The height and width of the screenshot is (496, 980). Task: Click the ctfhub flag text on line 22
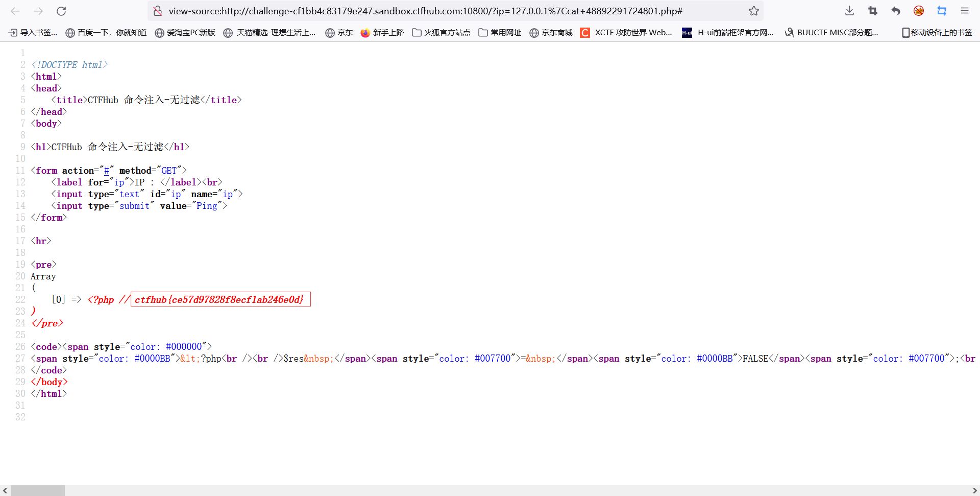pyautogui.click(x=220, y=299)
